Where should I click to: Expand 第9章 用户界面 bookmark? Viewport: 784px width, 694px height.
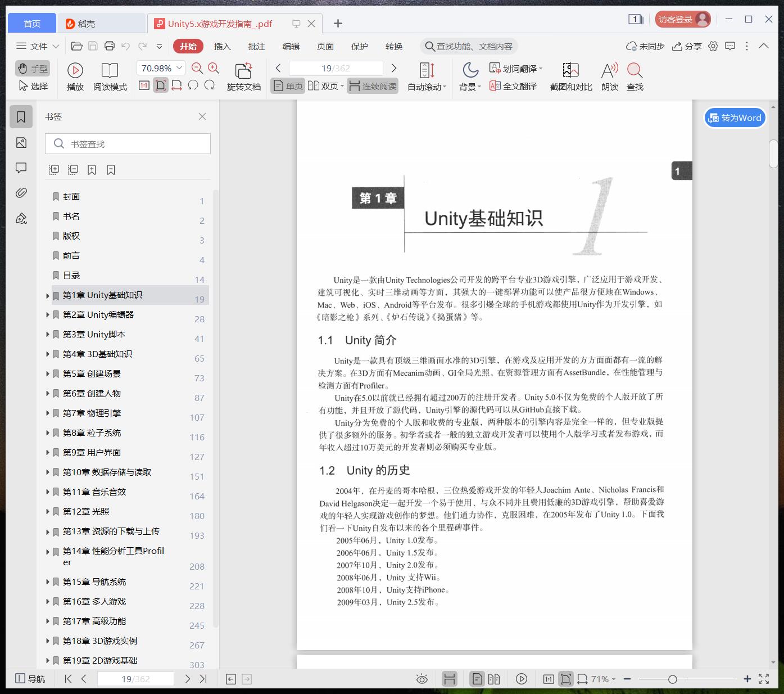48,452
